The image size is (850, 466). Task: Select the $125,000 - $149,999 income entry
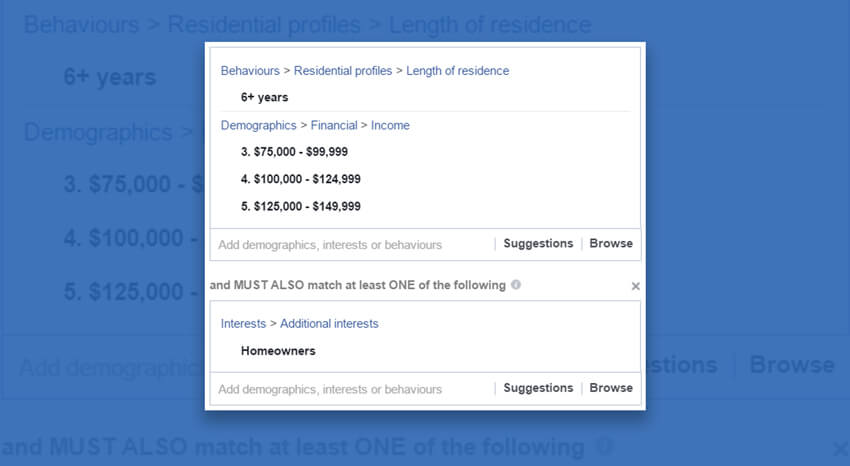coord(301,206)
